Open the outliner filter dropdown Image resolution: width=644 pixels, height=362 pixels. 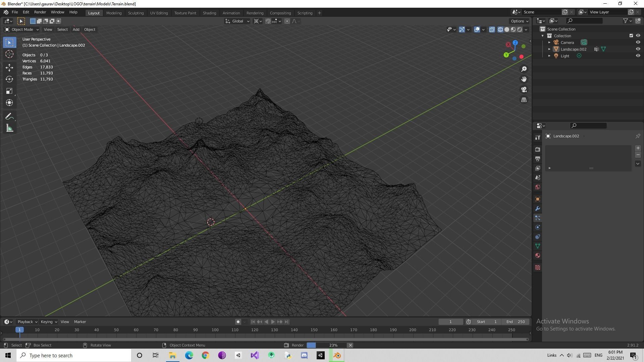tap(627, 21)
